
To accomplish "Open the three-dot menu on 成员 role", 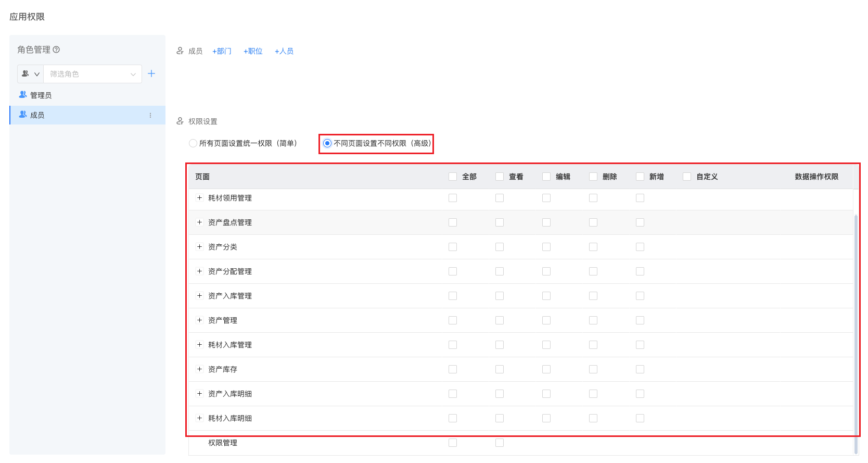I will coord(150,115).
